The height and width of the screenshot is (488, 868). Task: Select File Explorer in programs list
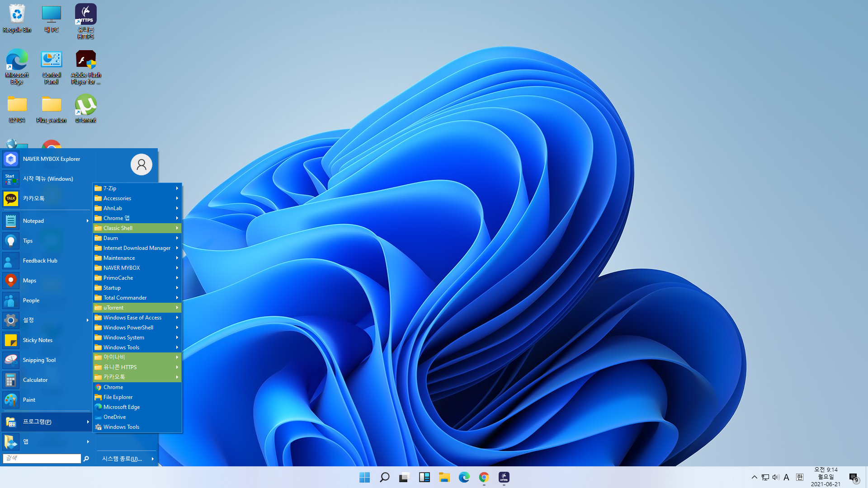point(137,397)
